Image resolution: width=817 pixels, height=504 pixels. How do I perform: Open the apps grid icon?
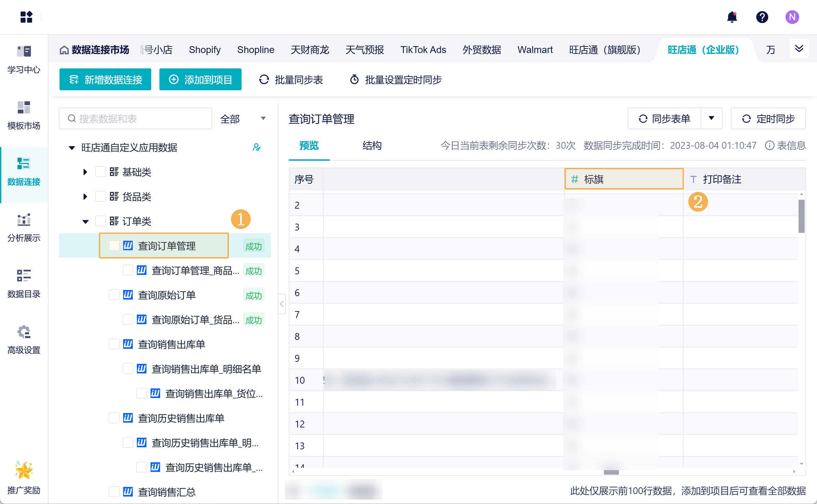(26, 17)
